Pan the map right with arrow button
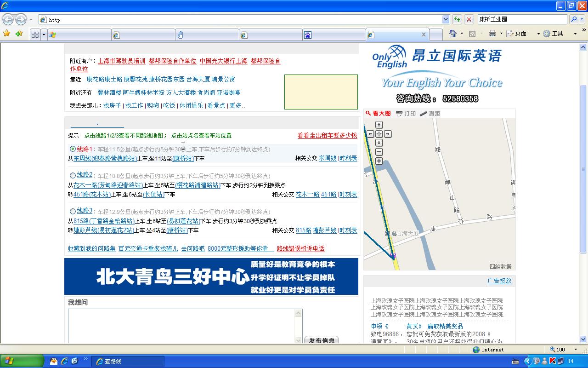588x368 pixels. [388, 134]
